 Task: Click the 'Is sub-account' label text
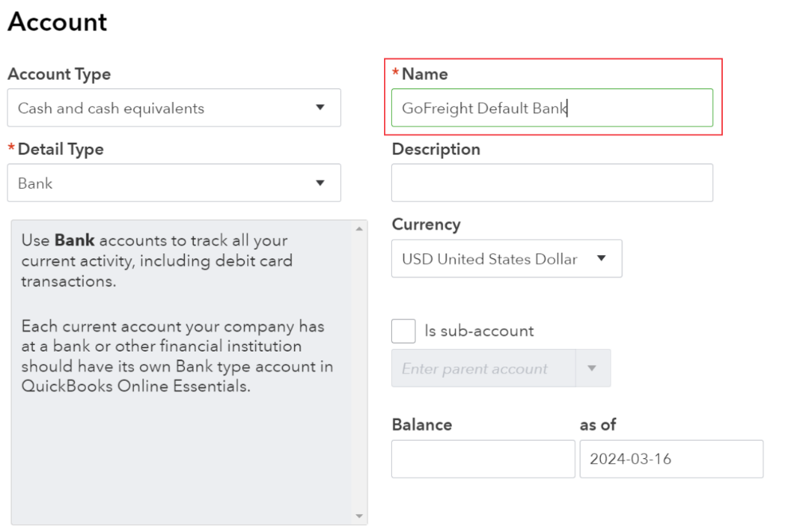point(479,331)
